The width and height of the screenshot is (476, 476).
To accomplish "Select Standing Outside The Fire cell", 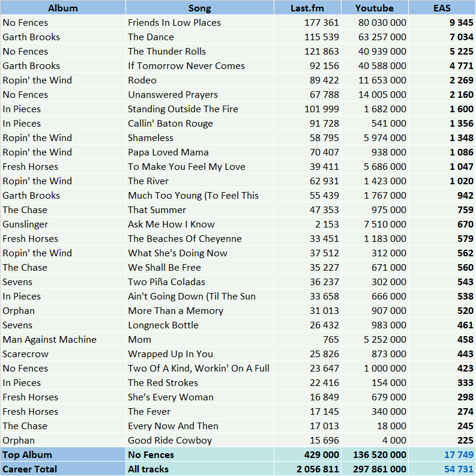I will point(200,109).
